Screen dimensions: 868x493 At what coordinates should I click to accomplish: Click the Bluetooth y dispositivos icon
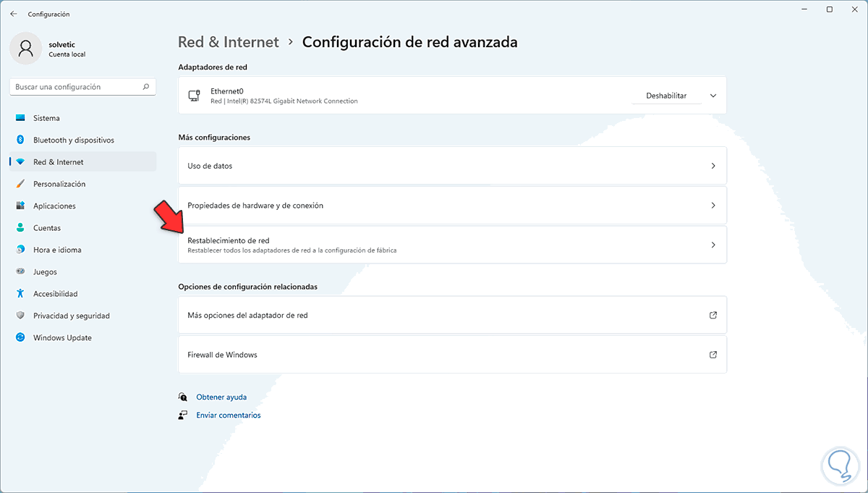(20, 140)
